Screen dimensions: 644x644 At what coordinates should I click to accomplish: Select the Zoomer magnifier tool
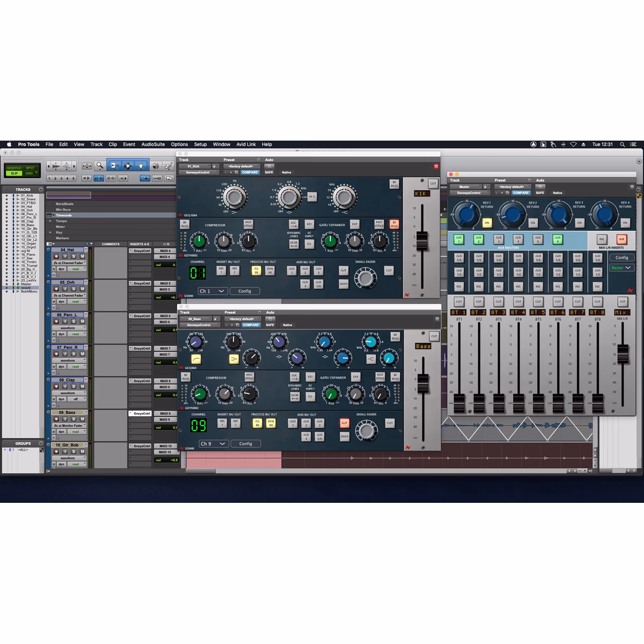[99, 166]
